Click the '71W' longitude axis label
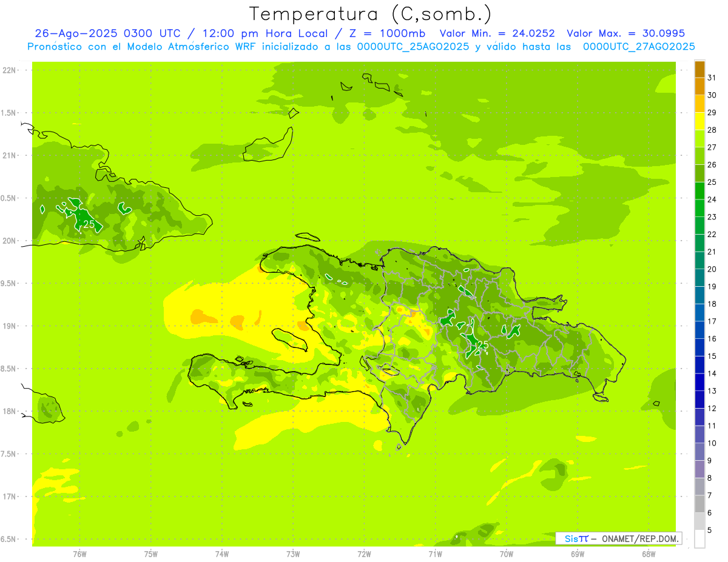The height and width of the screenshot is (562, 728). tap(435, 554)
